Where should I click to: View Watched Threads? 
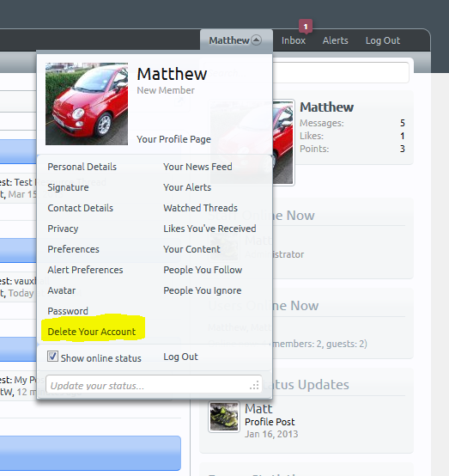pos(201,208)
